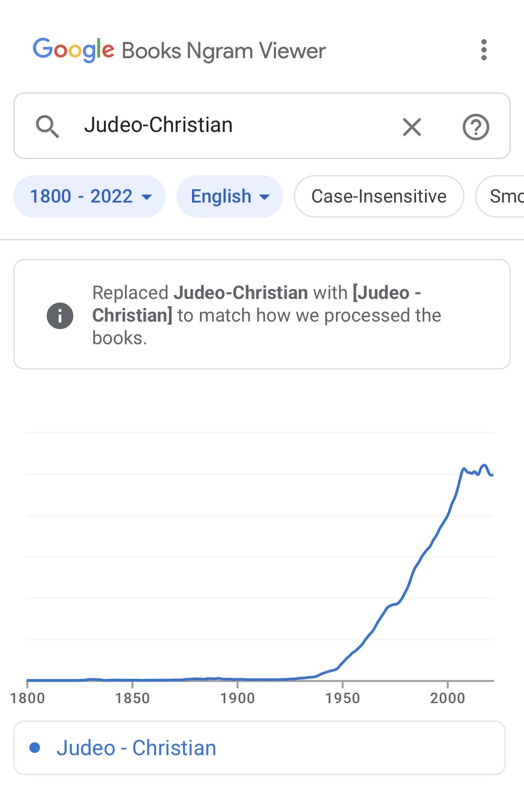Click the Google logo
The width and height of the screenshot is (524, 812).
74,50
